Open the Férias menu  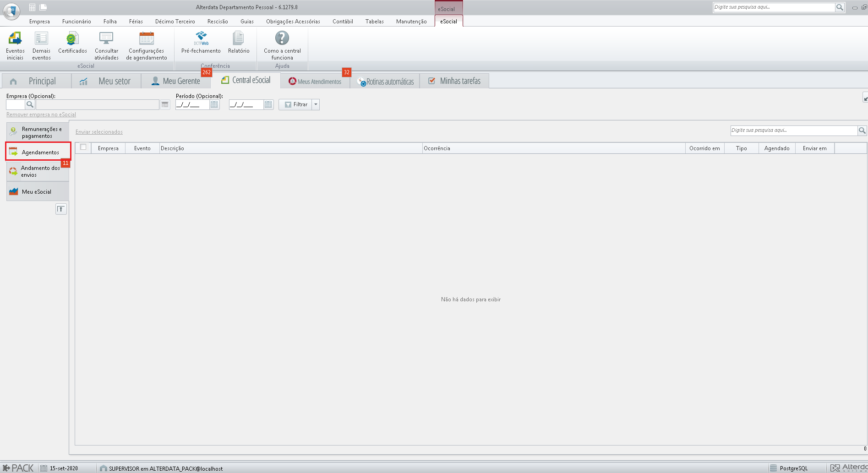click(x=136, y=22)
